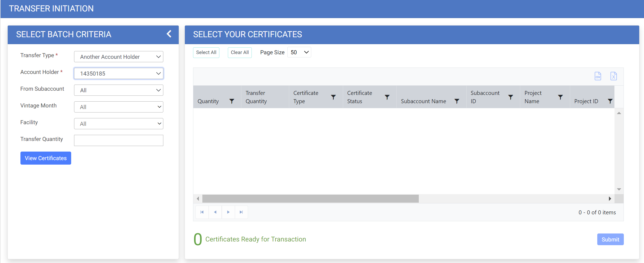Open the Page Size dropdown

pyautogui.click(x=299, y=52)
